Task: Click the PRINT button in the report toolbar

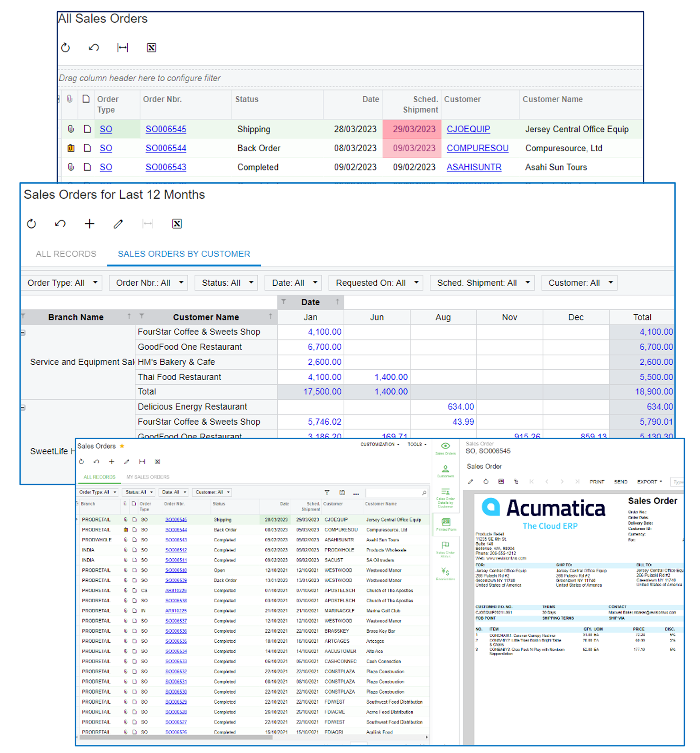Action: [x=597, y=482]
